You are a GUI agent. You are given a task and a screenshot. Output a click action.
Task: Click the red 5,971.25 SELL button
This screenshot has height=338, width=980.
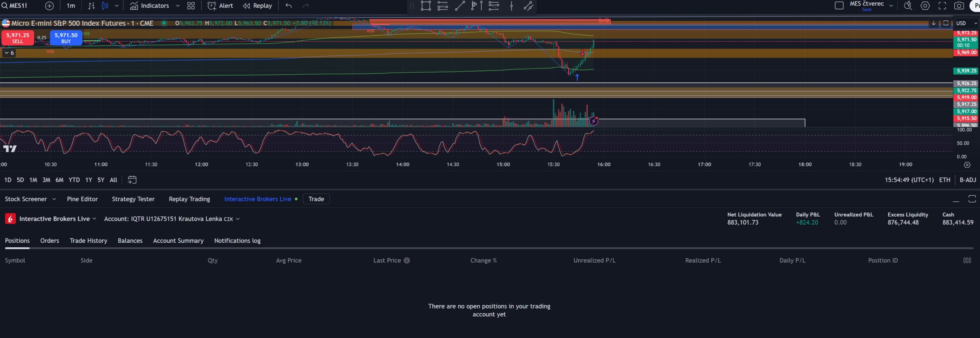pyautogui.click(x=18, y=38)
